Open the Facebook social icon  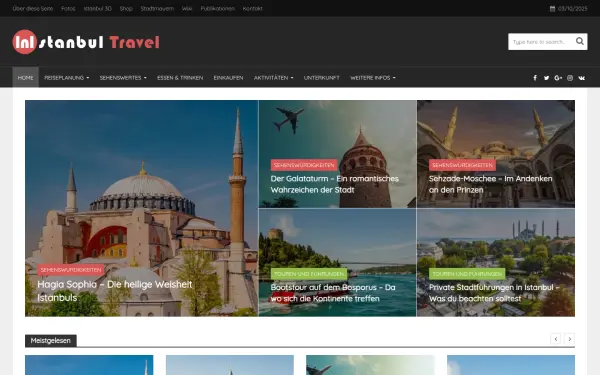click(535, 78)
